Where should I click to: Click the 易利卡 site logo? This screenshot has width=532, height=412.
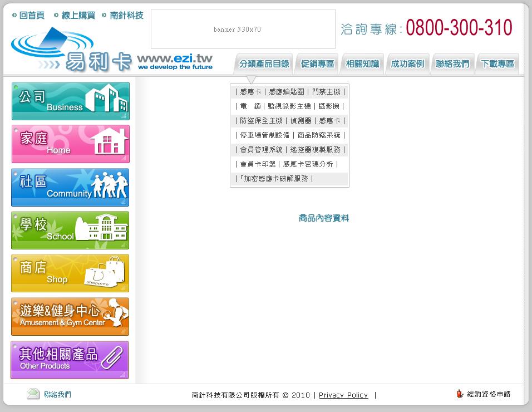[x=71, y=50]
